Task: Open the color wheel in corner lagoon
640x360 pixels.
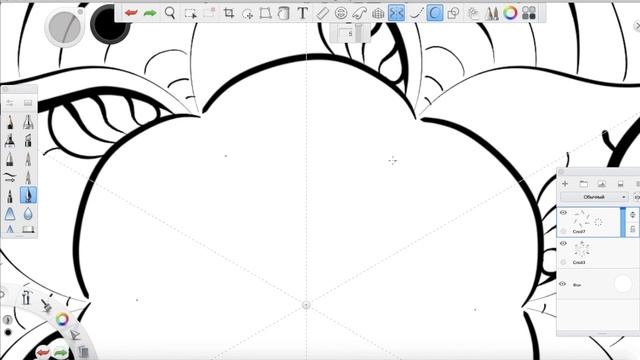Action: tap(62, 319)
